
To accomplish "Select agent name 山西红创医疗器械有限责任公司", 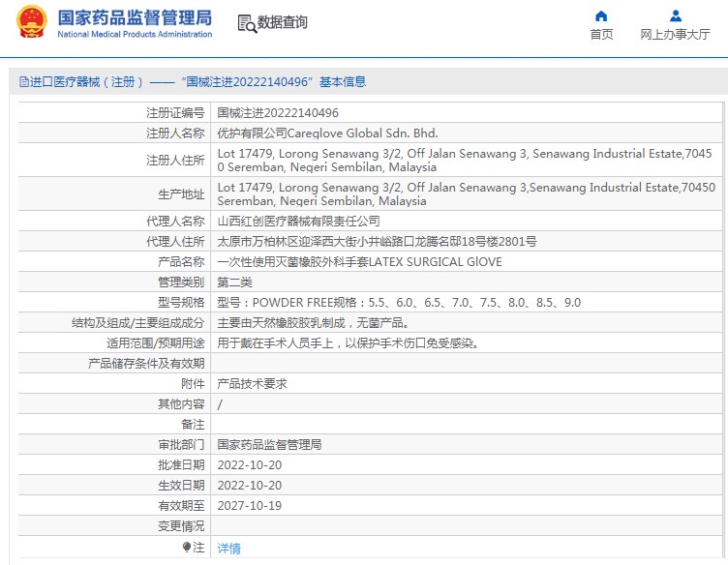I will point(298,222).
